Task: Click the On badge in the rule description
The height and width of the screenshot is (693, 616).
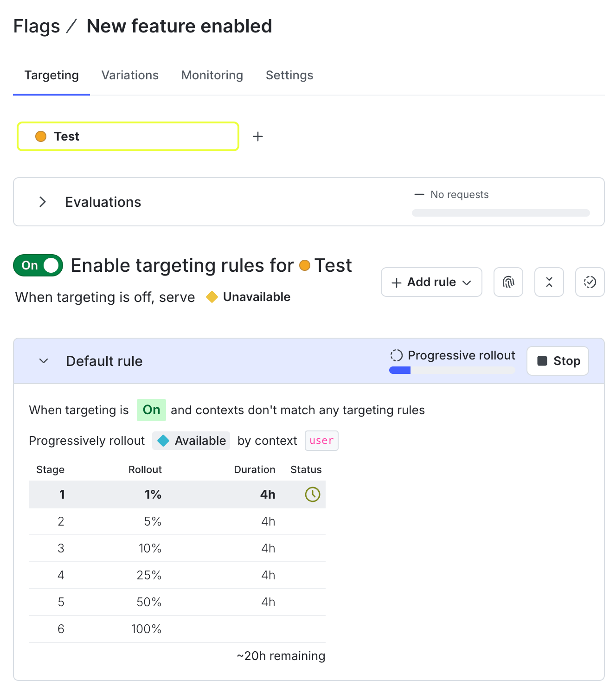Action: click(x=151, y=410)
